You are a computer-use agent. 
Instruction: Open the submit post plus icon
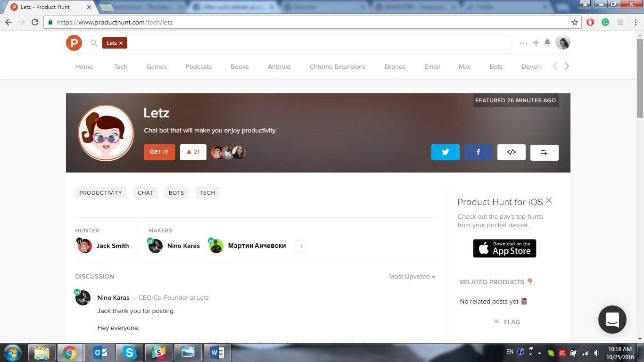[x=536, y=42]
